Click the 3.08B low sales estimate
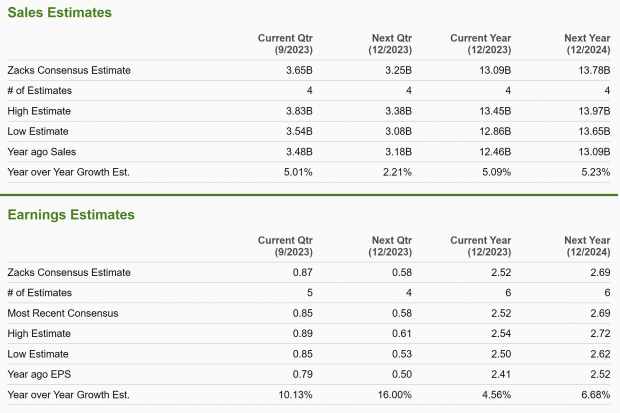Image resolution: width=620 pixels, height=413 pixels. 399,131
